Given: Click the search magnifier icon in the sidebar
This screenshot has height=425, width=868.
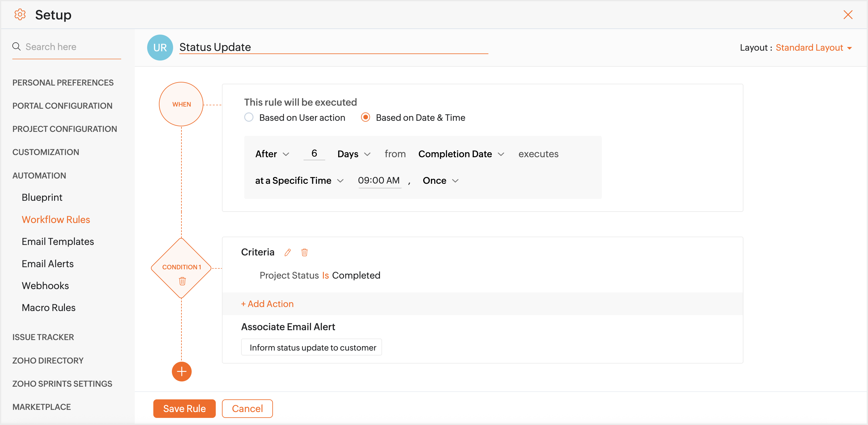Looking at the screenshot, I should (x=16, y=46).
